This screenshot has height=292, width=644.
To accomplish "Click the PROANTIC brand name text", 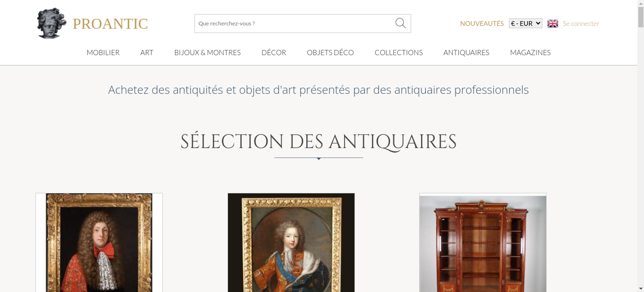I will tap(110, 24).
